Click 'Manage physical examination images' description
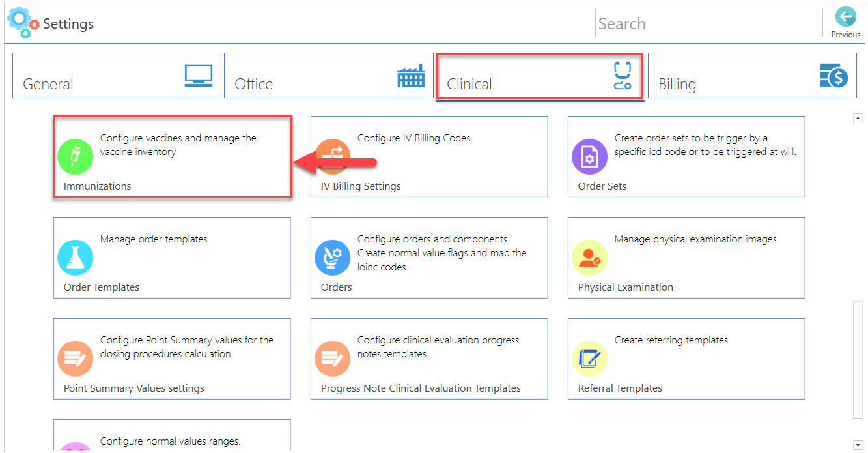The height and width of the screenshot is (453, 868). (x=695, y=239)
